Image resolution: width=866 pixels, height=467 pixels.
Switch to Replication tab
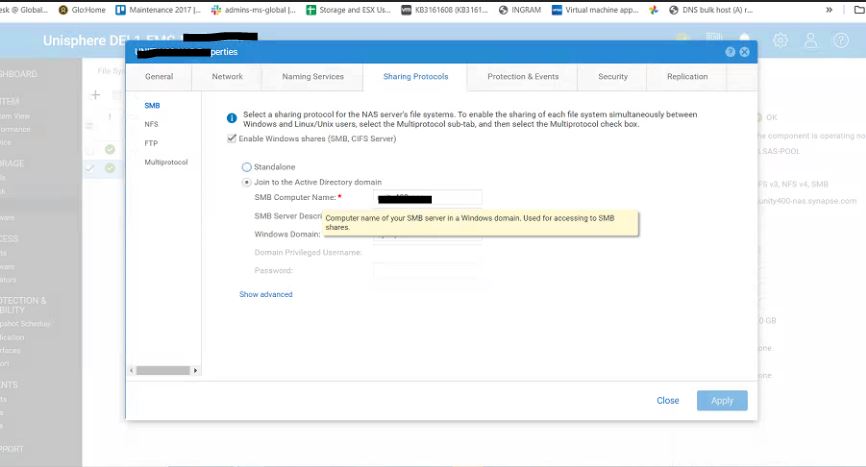tap(687, 77)
